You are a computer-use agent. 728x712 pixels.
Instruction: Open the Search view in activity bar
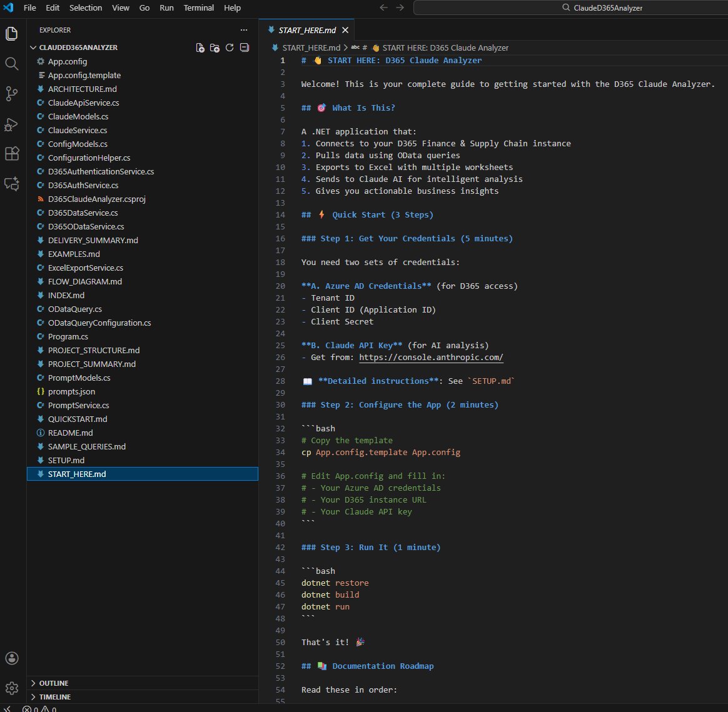(x=12, y=64)
